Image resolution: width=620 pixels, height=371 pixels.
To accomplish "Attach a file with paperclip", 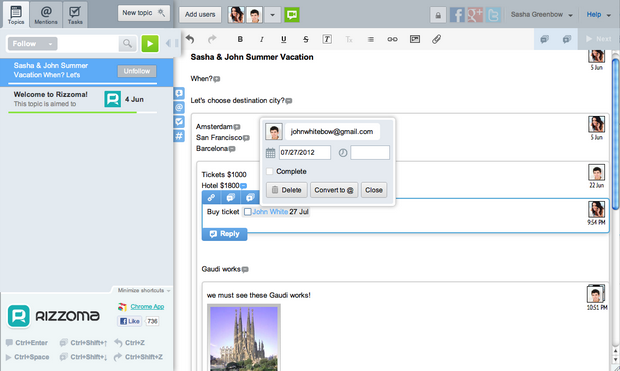I will [x=436, y=39].
